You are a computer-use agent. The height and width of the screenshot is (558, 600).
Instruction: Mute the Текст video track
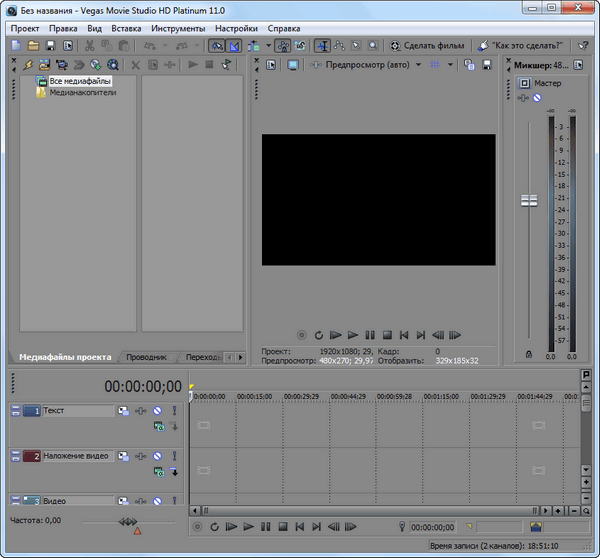pyautogui.click(x=157, y=411)
